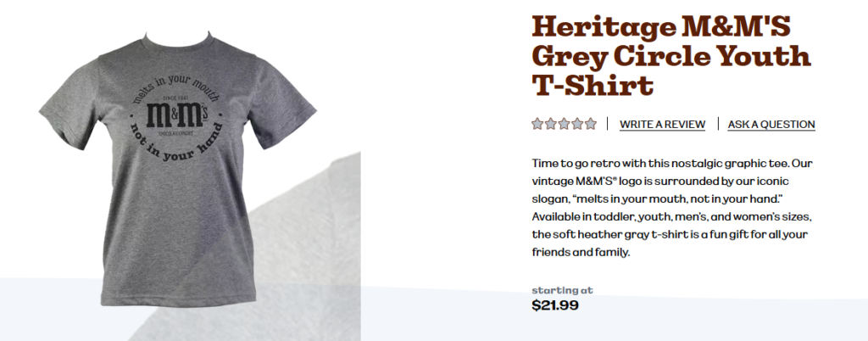Click the "starting at" label

coord(562,290)
